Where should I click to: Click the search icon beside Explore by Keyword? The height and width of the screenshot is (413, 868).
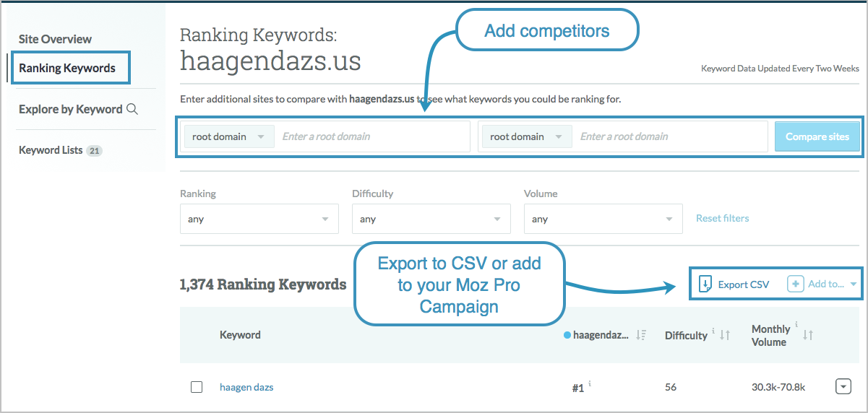tap(132, 110)
